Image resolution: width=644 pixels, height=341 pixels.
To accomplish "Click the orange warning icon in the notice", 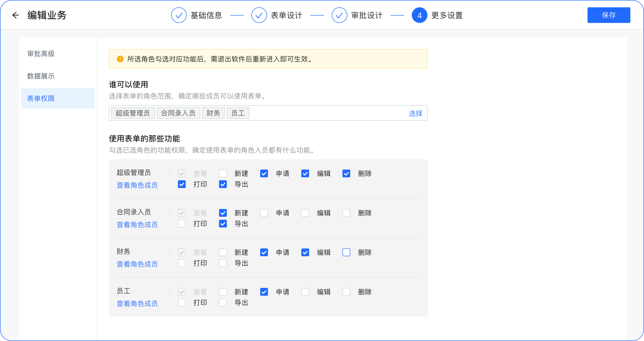I will click(120, 59).
